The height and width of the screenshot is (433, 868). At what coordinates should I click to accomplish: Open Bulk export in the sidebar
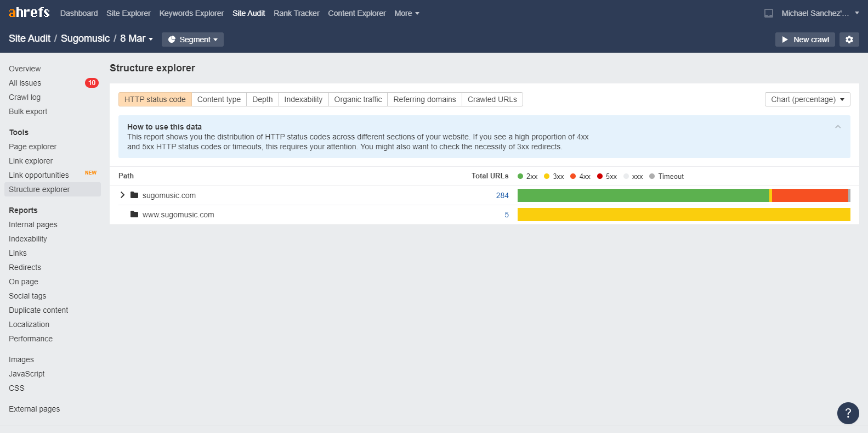tap(28, 111)
